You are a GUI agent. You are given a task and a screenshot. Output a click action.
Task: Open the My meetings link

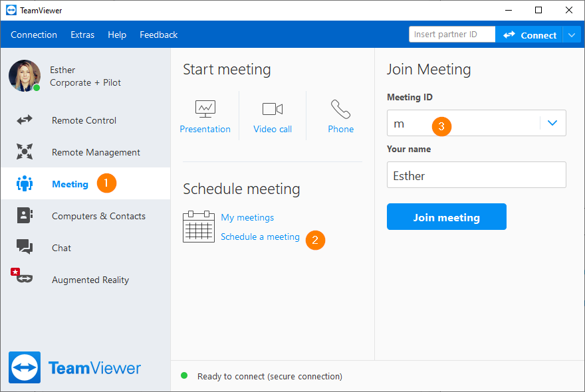click(x=247, y=217)
